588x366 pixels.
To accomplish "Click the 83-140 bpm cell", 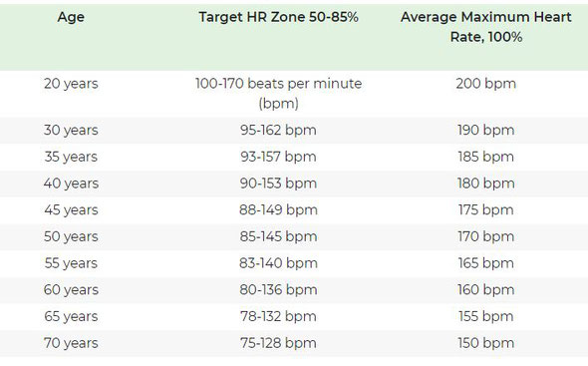I will coord(279,263).
